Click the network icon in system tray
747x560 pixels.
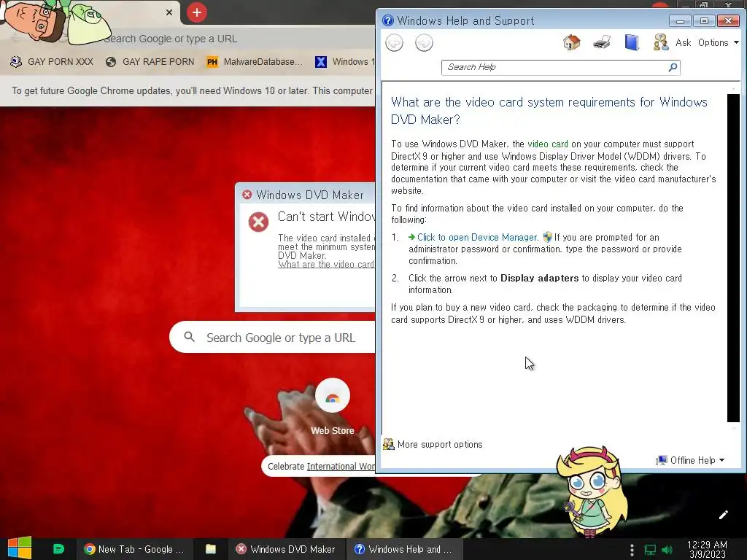coord(650,550)
